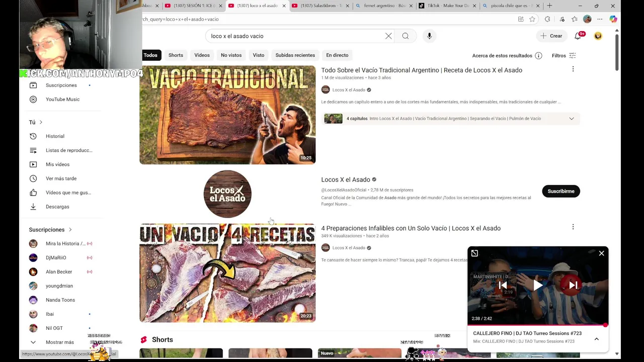
Task: Expand Mostrar más subscriptions list
Action: click(60, 342)
